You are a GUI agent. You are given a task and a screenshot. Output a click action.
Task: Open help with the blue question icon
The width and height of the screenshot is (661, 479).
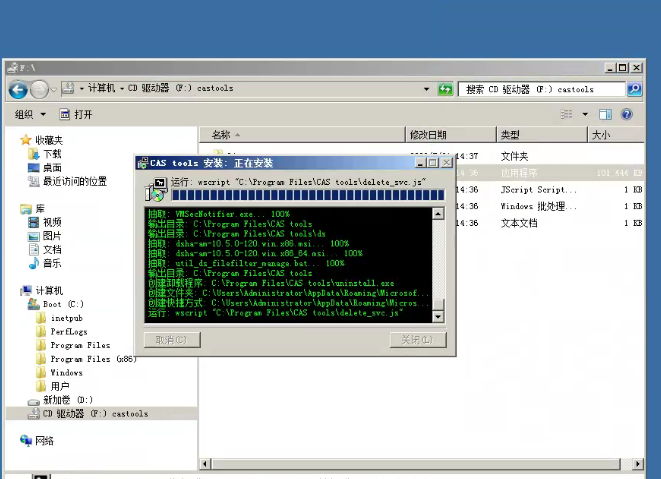click(x=627, y=114)
